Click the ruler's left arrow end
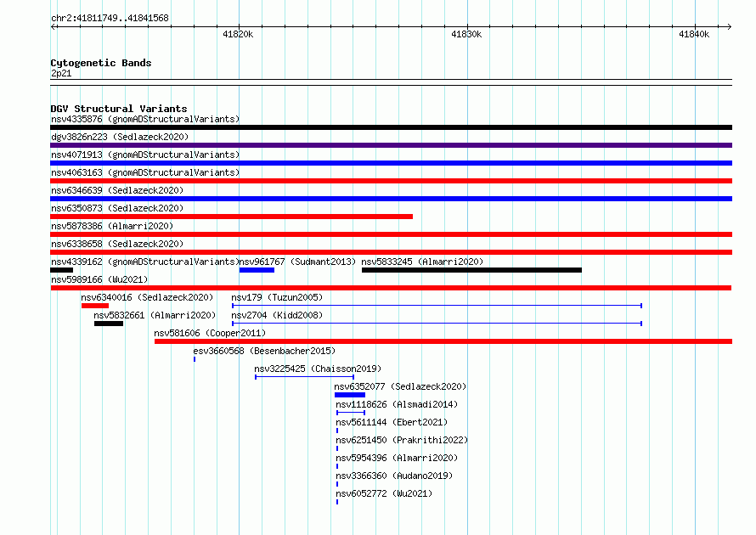Screen dimensions: 756x535 tap(53, 27)
